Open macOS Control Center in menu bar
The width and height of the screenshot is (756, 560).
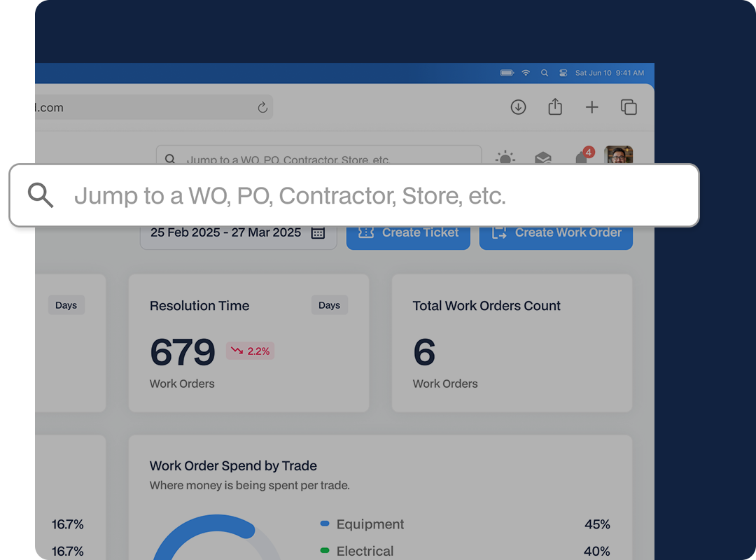563,73
